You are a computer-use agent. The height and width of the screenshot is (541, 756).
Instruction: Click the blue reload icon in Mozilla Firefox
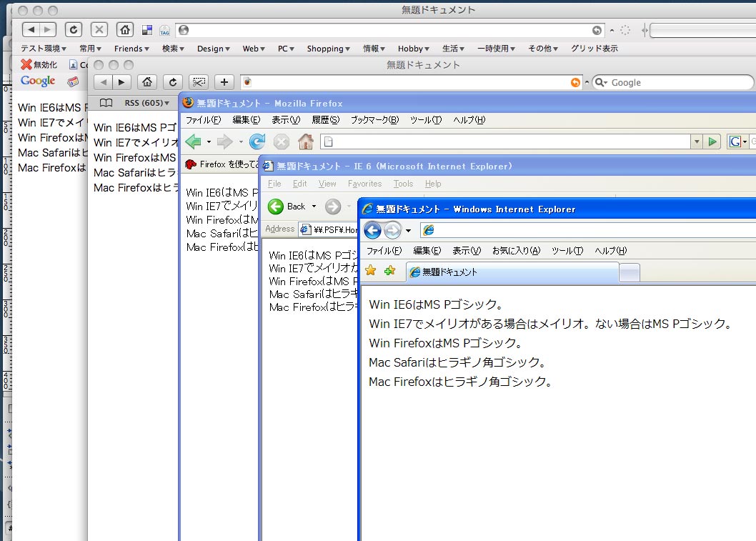[257, 142]
